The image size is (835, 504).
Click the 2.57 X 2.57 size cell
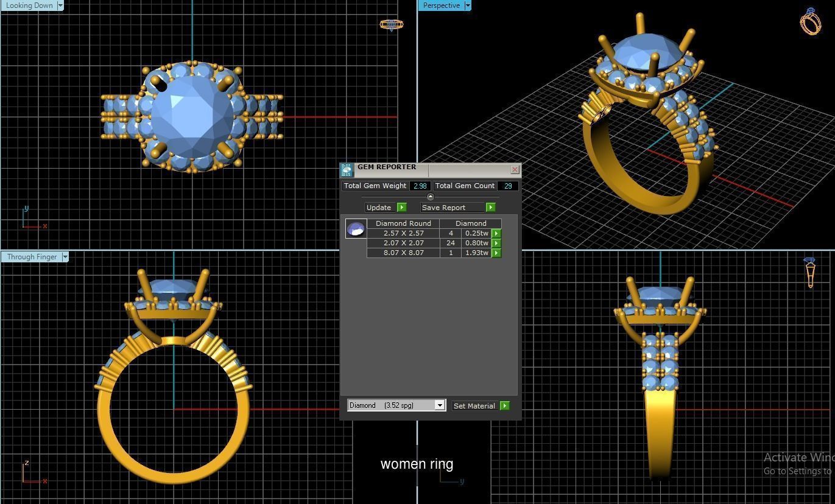403,233
